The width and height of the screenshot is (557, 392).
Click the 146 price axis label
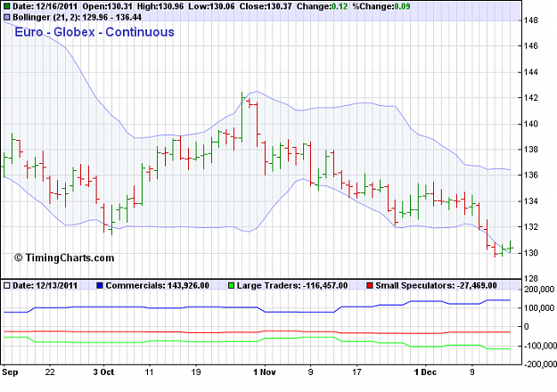[531, 45]
